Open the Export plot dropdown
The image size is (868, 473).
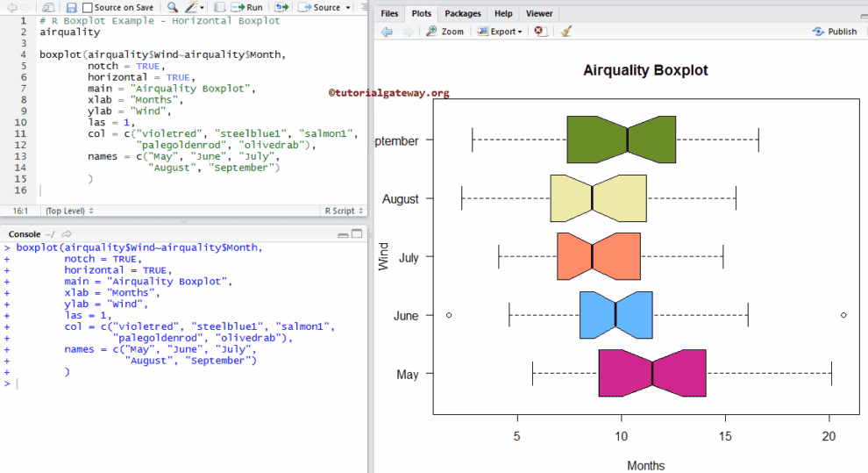click(500, 32)
